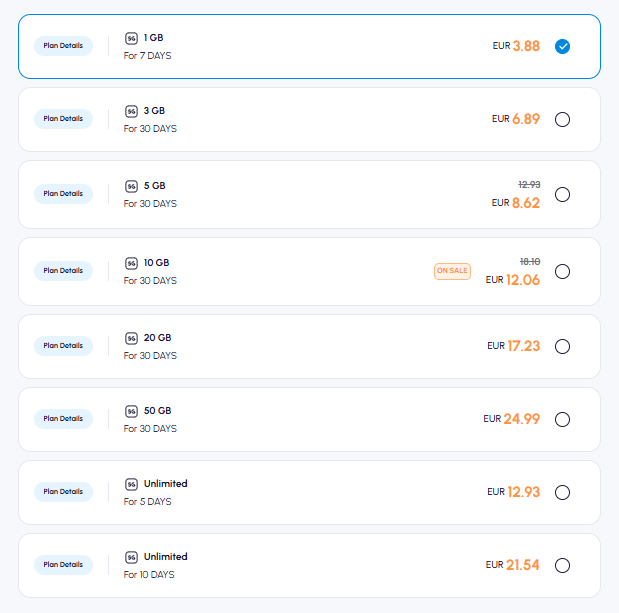
Task: Click the 5G icon beside 3 GB
Action: coord(131,111)
